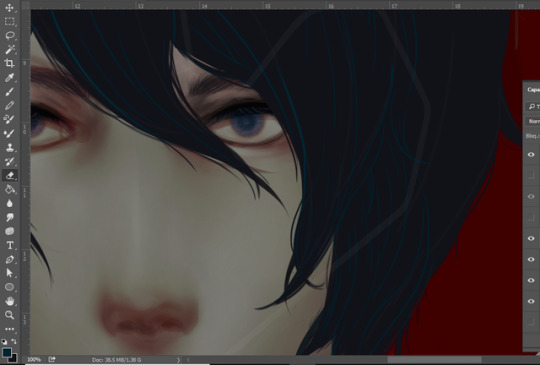Screen dimensions: 540x365
Task: Open the layer blend mode dropdown
Action: point(533,121)
